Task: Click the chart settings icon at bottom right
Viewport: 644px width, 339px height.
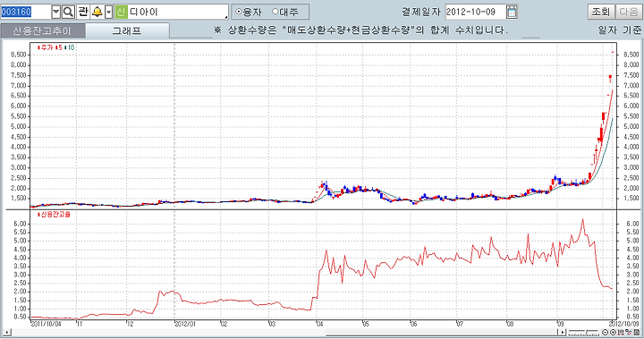Action: pos(629,333)
